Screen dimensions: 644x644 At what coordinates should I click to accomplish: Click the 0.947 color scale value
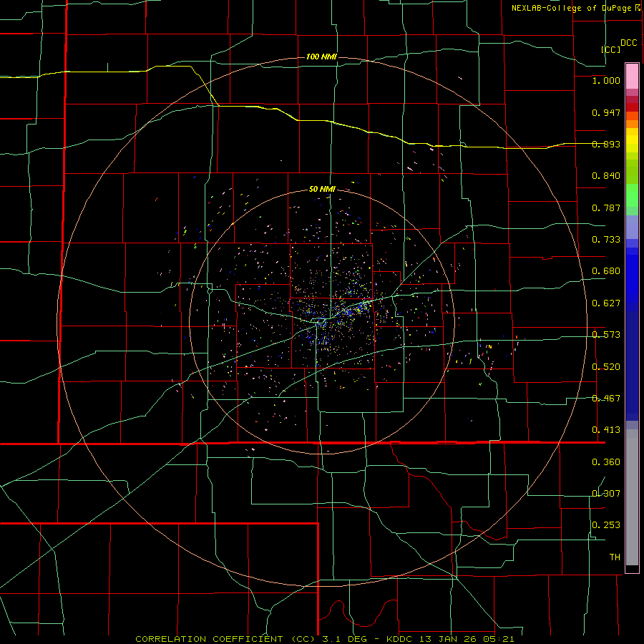click(606, 112)
